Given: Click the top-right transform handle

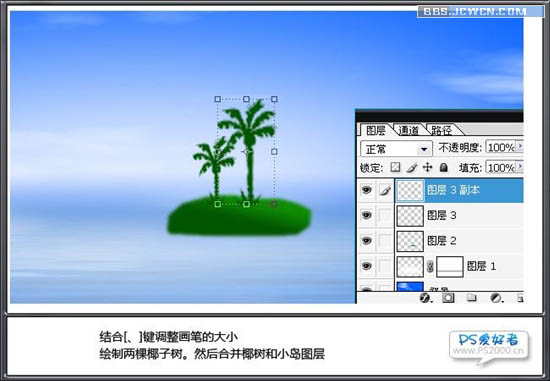Looking at the screenshot, I should point(274,99).
